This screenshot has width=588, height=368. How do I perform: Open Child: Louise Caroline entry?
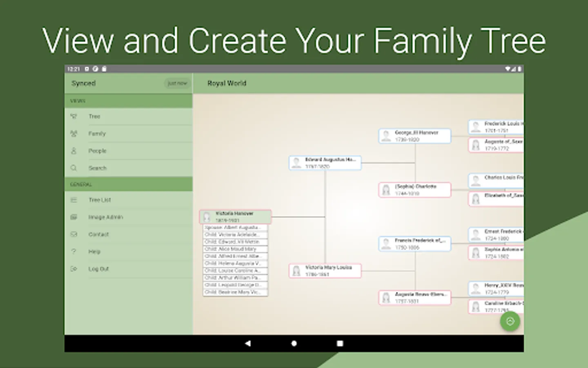(236, 271)
